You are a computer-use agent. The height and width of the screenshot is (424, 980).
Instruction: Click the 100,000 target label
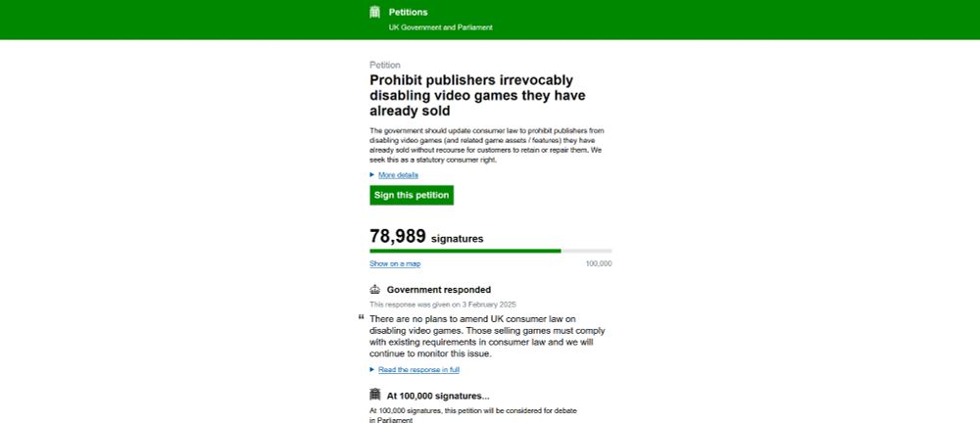[x=599, y=264]
